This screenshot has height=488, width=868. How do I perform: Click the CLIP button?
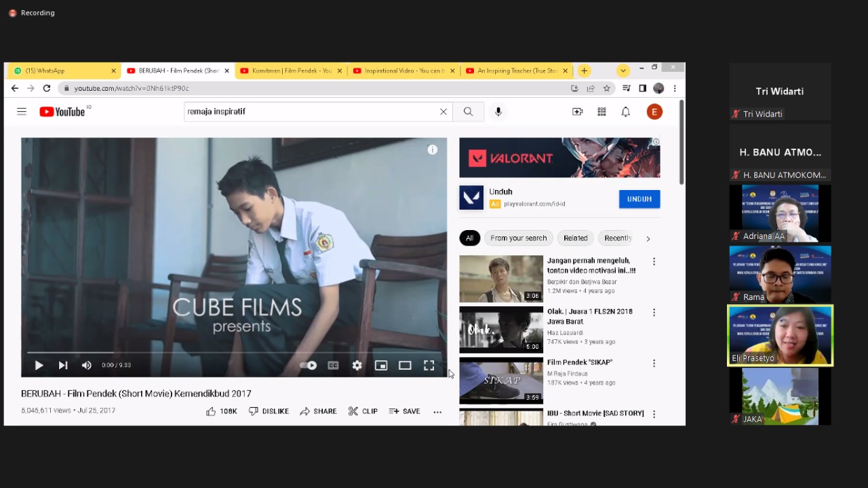[363, 411]
